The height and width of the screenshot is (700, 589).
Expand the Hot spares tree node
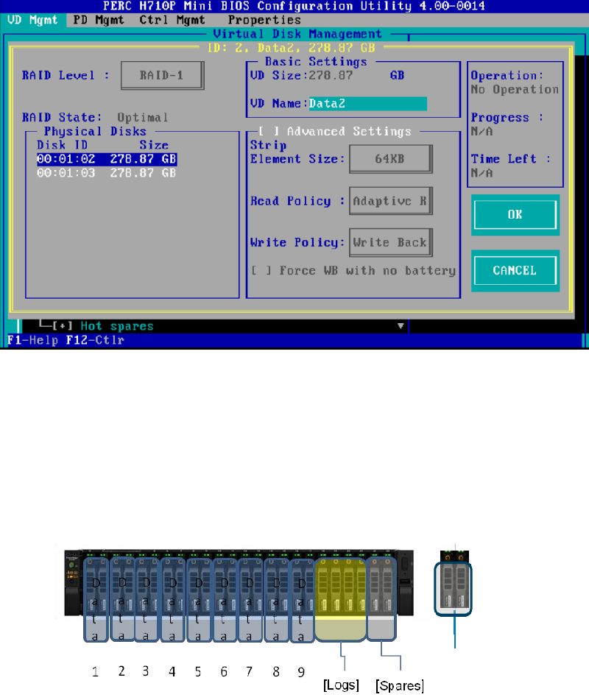[63, 326]
